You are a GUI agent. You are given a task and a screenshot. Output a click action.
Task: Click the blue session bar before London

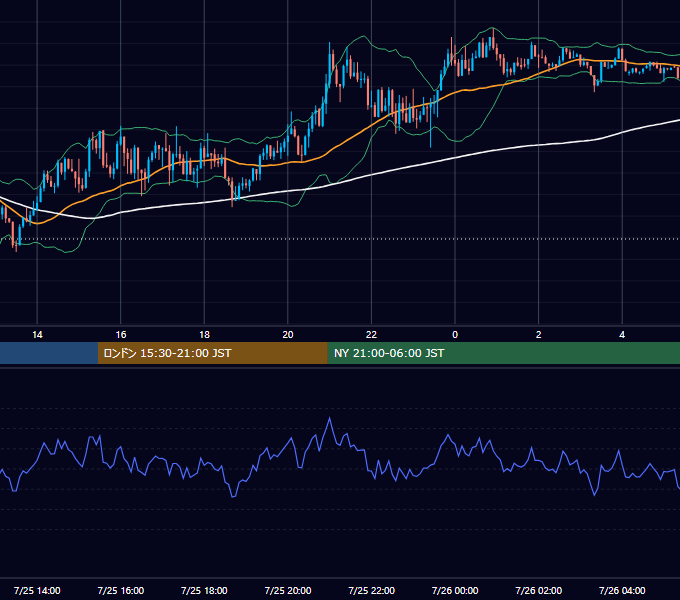coord(49,353)
